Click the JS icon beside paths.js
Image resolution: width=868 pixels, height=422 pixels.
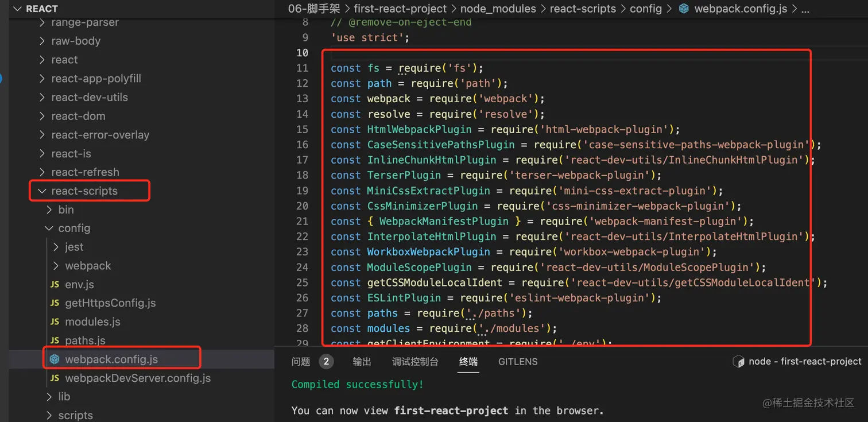[x=55, y=341]
